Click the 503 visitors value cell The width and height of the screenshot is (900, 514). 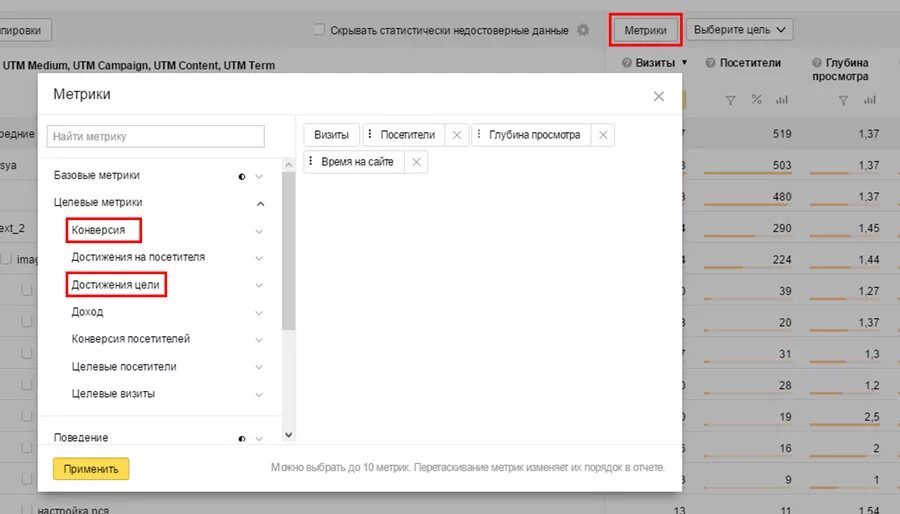[782, 165]
